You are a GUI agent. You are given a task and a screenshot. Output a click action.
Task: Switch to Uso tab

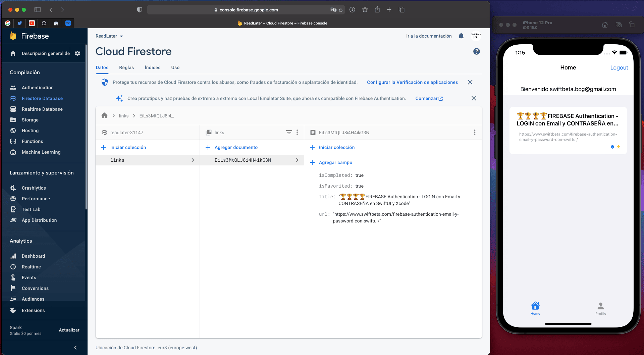(x=175, y=67)
